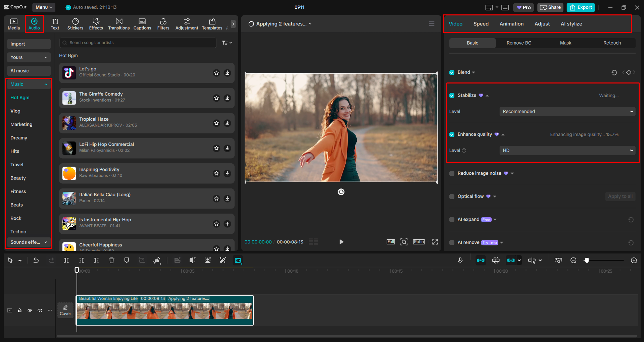Open the Stabilize Level dropdown showing Recommended

click(x=567, y=111)
